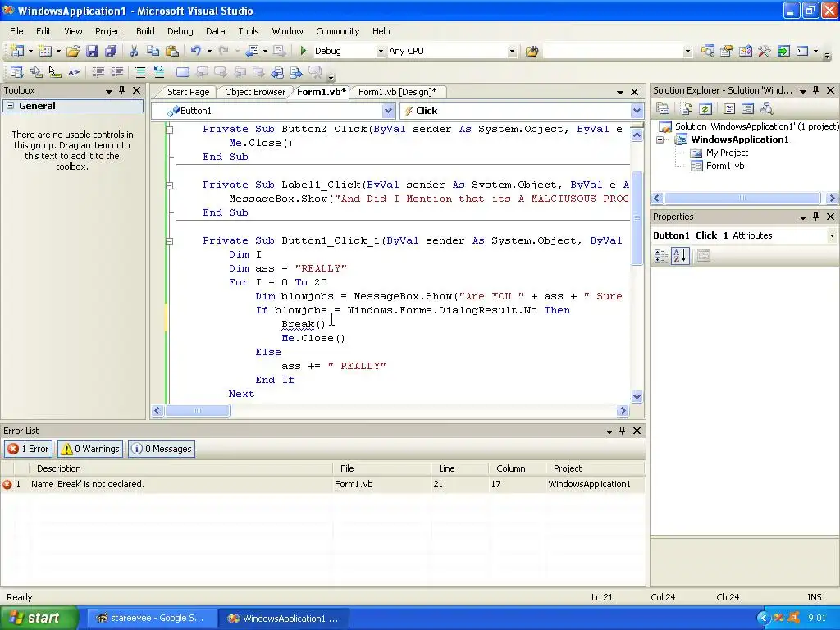
Task: Select the 'Break' is not declared error row
Action: (x=322, y=484)
